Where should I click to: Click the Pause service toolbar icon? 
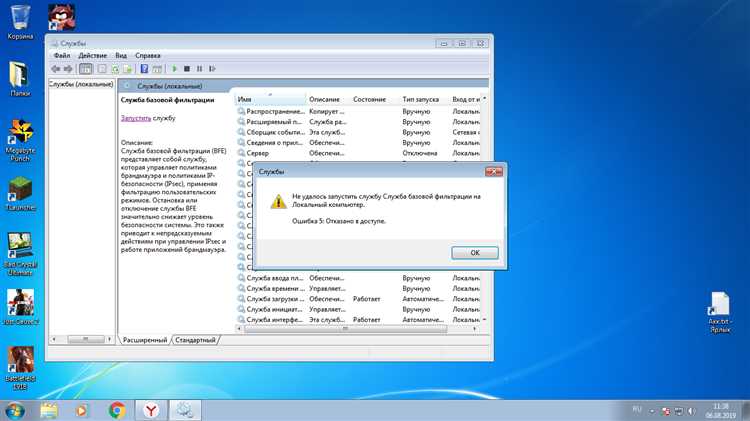(x=199, y=69)
